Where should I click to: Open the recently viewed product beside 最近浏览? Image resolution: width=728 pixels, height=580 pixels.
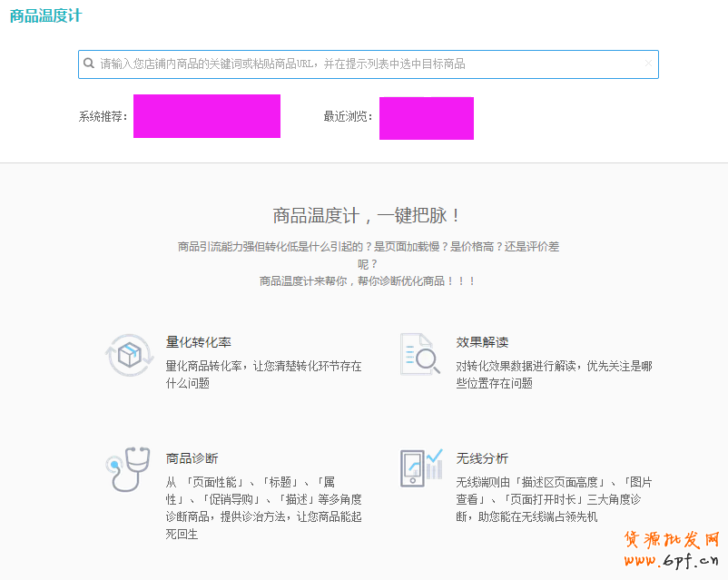click(x=426, y=118)
